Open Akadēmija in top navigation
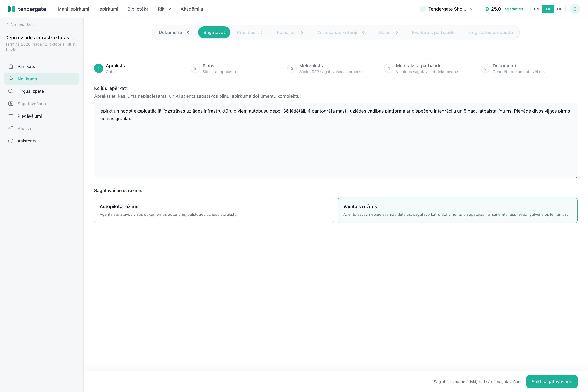This screenshot has height=392, width=588. point(192,9)
